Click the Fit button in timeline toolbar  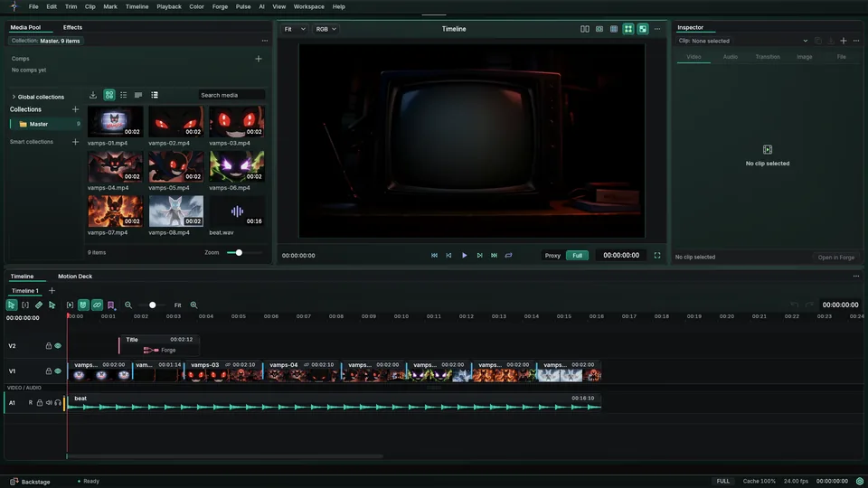(178, 305)
